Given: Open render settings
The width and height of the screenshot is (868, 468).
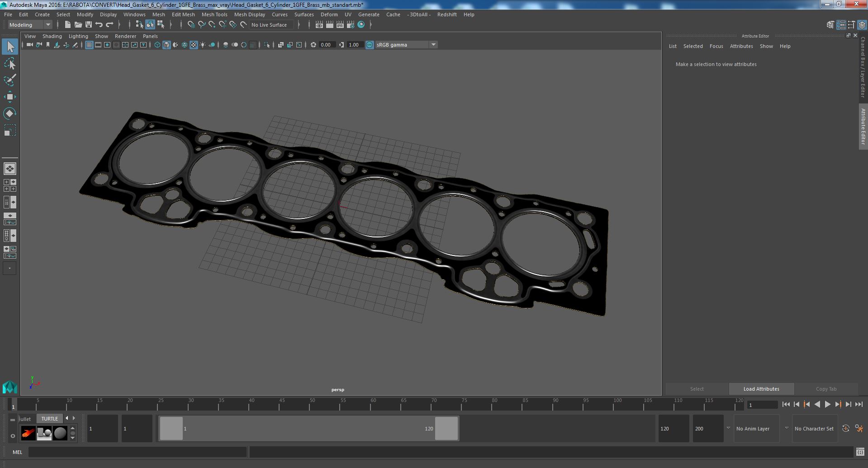Looking at the screenshot, I should 351,25.
